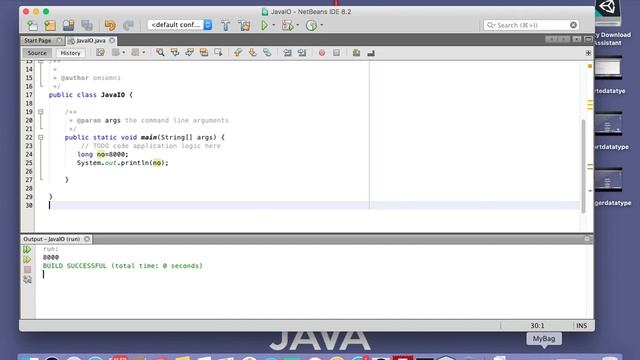Click the Shift Line Left icon
Image resolution: width=640 pixels, height=360 pixels.
click(287, 53)
